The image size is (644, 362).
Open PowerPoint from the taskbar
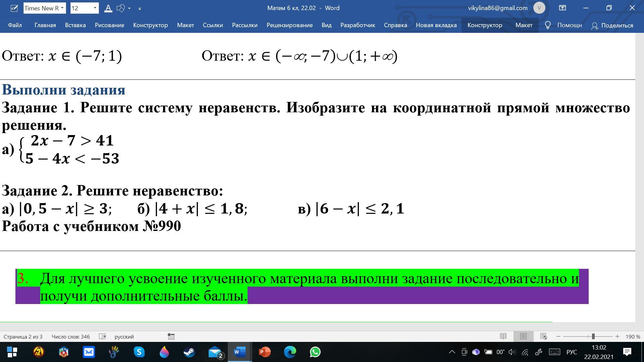click(x=265, y=352)
